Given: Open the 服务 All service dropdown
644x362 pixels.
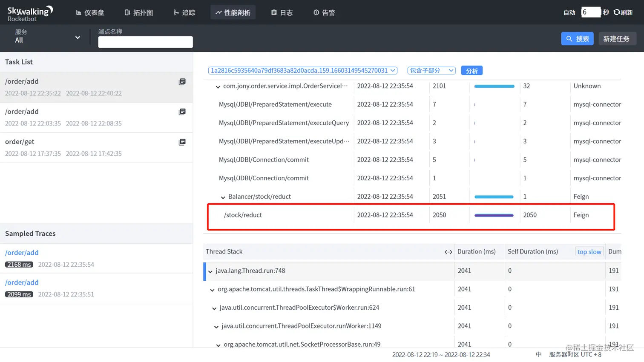Looking at the screenshot, I should point(47,37).
